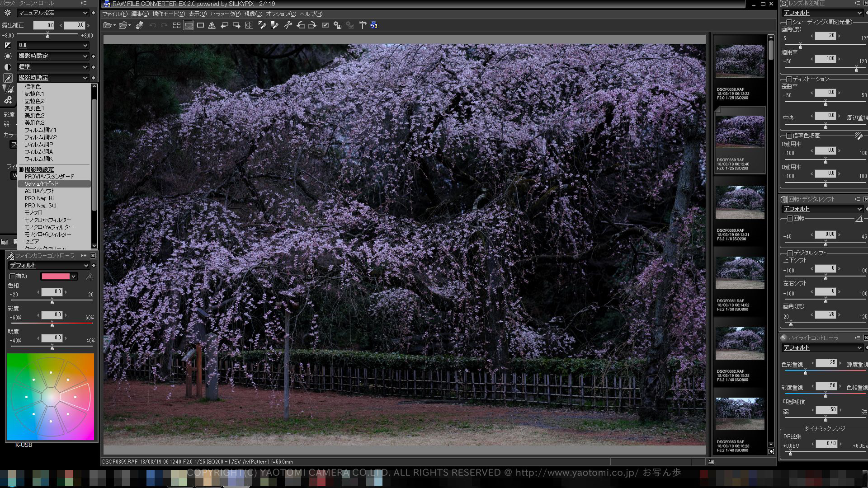
Task: Enable the 倍率色収差 checkbox
Action: click(789, 136)
